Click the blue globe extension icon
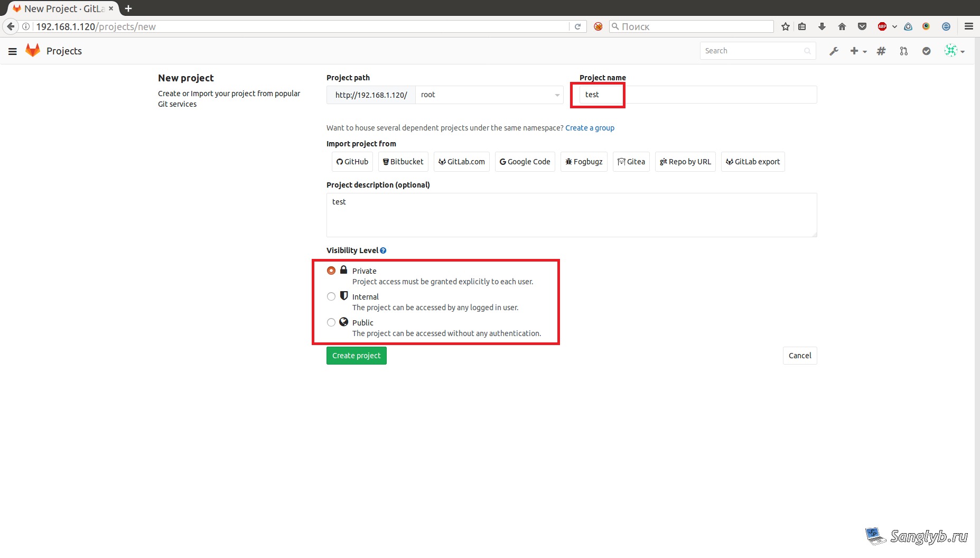This screenshot has height=558, width=980. 946,26
